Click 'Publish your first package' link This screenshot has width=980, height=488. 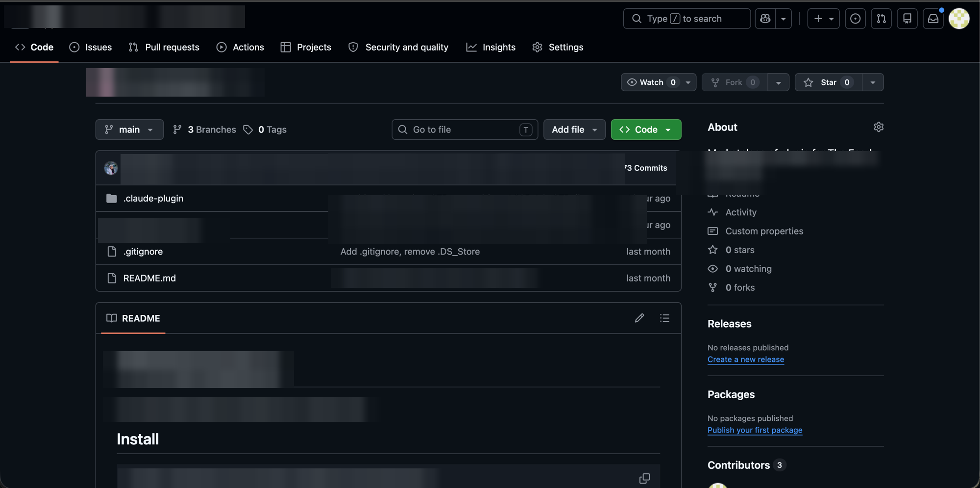coord(755,430)
